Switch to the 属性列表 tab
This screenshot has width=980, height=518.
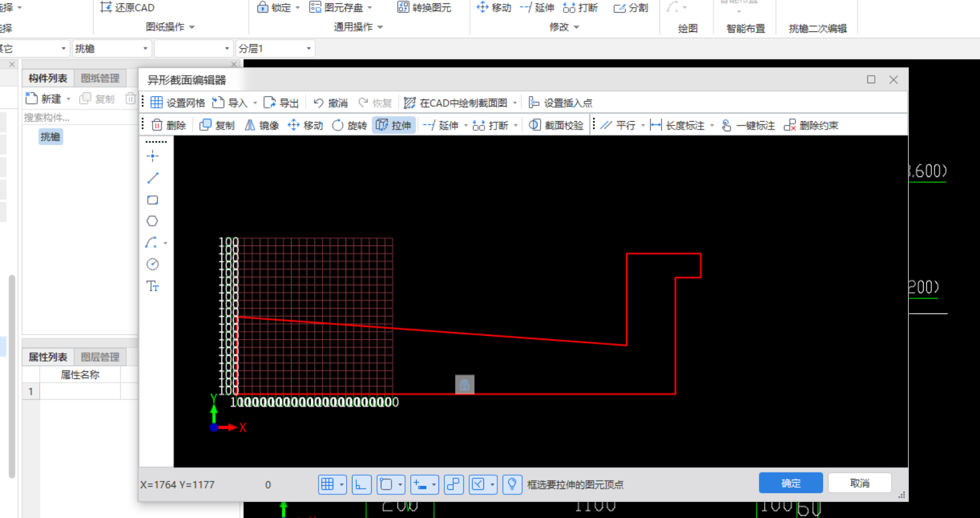click(x=48, y=357)
